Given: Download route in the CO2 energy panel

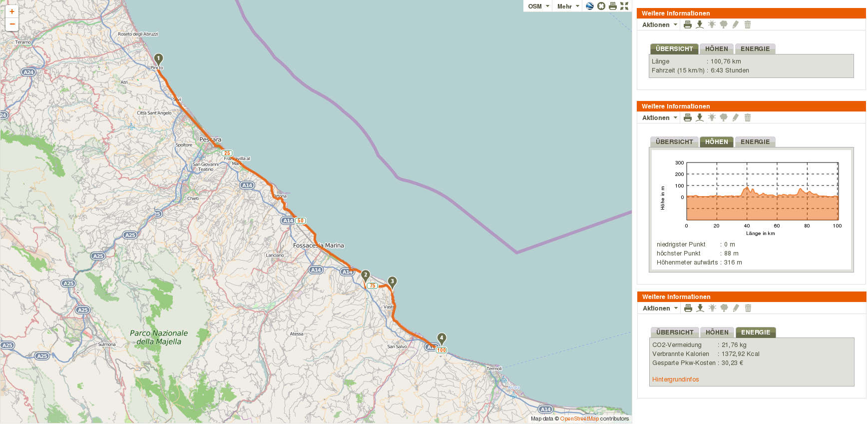Looking at the screenshot, I should coord(700,308).
